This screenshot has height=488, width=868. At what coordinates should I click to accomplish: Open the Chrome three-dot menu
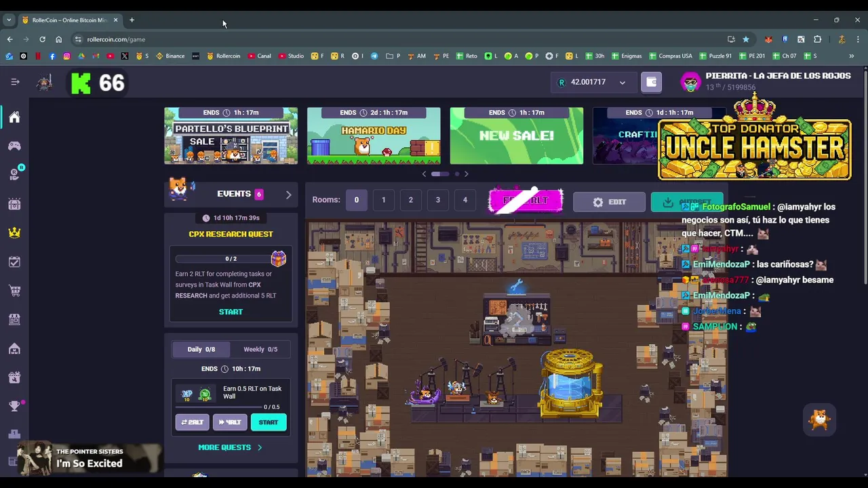coord(857,39)
